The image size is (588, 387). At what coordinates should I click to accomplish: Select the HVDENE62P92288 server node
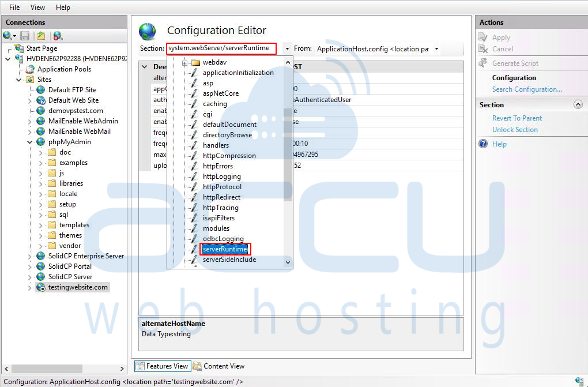(x=77, y=59)
